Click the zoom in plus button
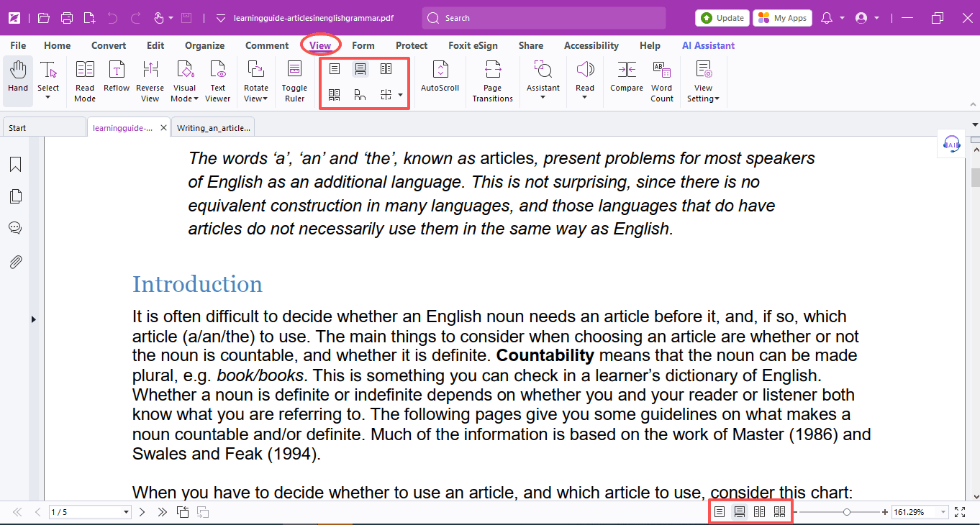The image size is (980, 525). click(885, 512)
